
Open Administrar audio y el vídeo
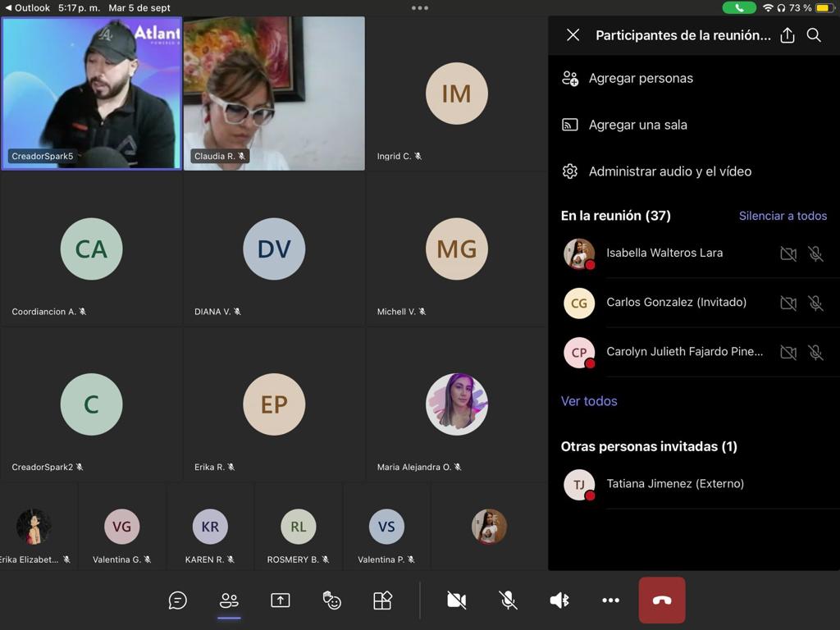[669, 171]
